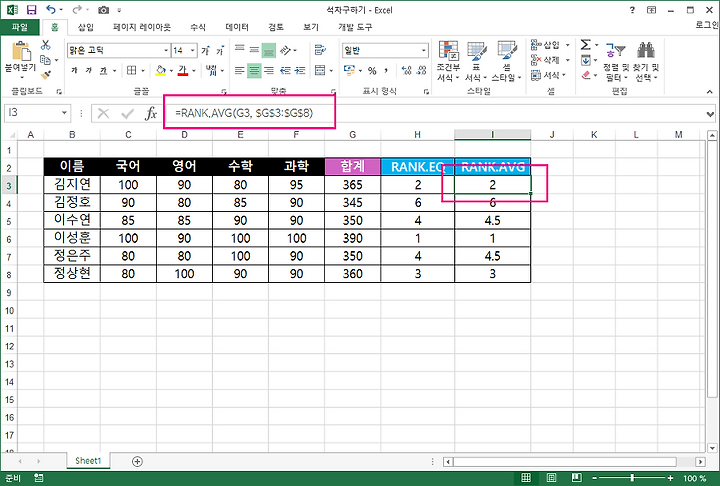The image size is (720, 486).
Task: Click the Insert Function fx button
Action: (151, 113)
